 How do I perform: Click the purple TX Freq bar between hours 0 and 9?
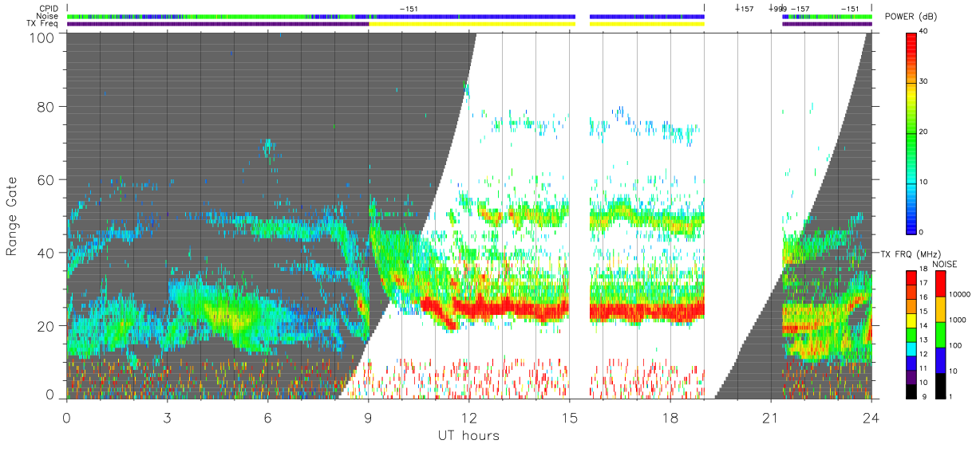point(218,24)
